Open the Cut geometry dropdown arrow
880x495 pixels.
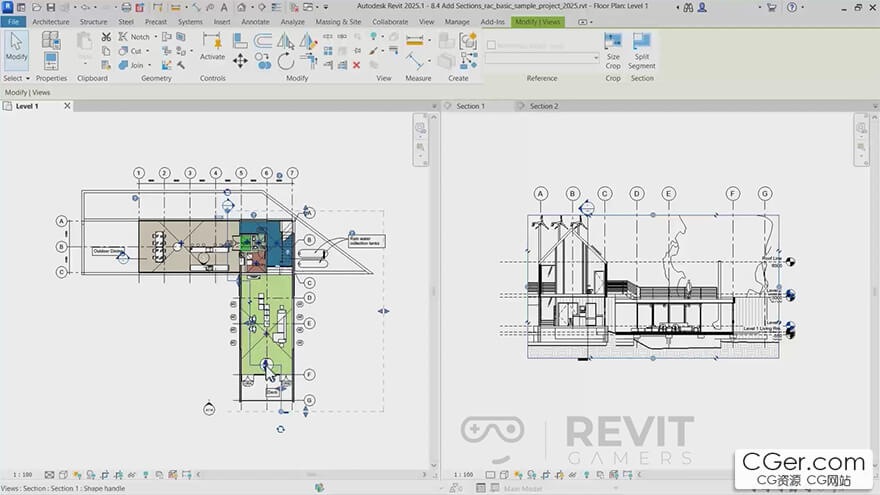click(x=148, y=51)
